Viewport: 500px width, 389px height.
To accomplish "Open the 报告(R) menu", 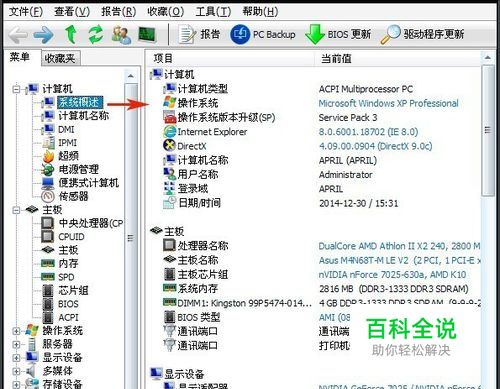I will coord(119,12).
